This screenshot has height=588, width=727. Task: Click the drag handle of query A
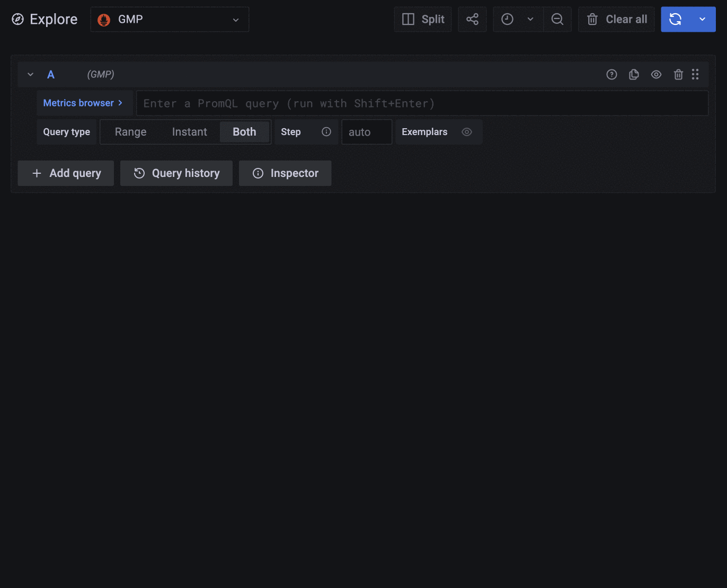point(696,74)
